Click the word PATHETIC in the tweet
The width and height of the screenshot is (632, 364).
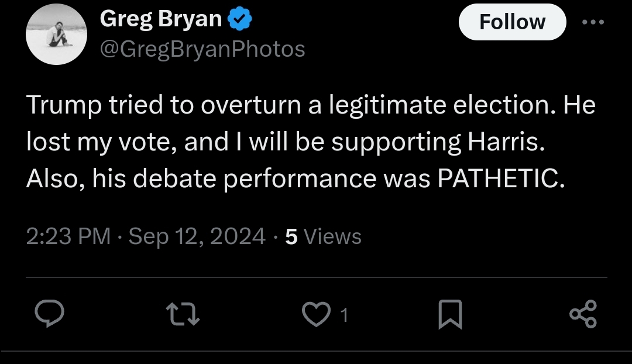click(x=501, y=178)
